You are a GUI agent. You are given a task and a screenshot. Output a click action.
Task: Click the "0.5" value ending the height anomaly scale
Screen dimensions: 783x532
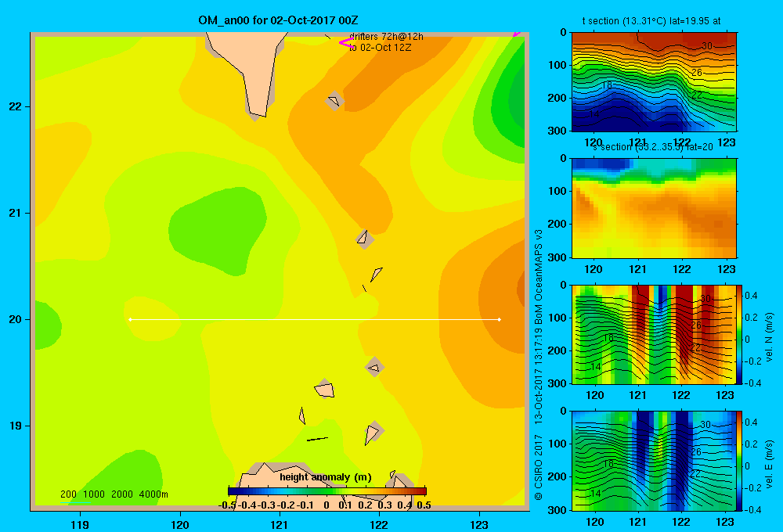point(424,505)
